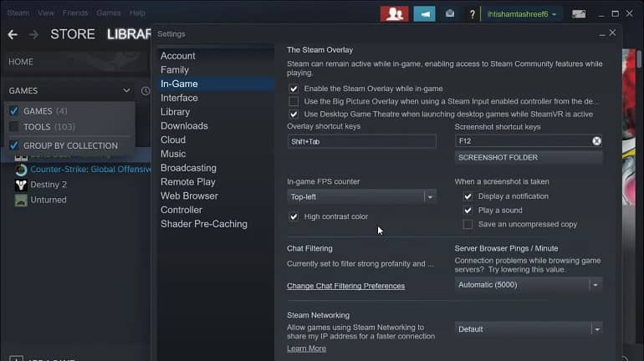Open Change Chat Filtering Preferences link

[345, 286]
